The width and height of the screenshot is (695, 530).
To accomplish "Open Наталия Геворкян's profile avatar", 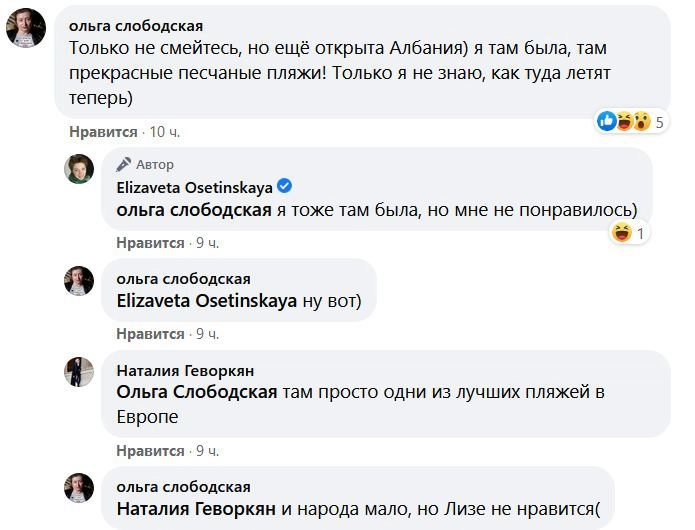I will [80, 371].
